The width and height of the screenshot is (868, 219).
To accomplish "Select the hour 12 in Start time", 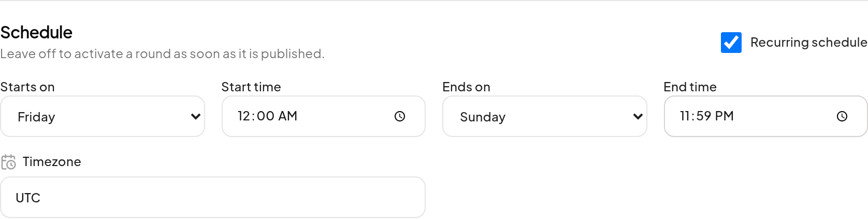I will 244,116.
